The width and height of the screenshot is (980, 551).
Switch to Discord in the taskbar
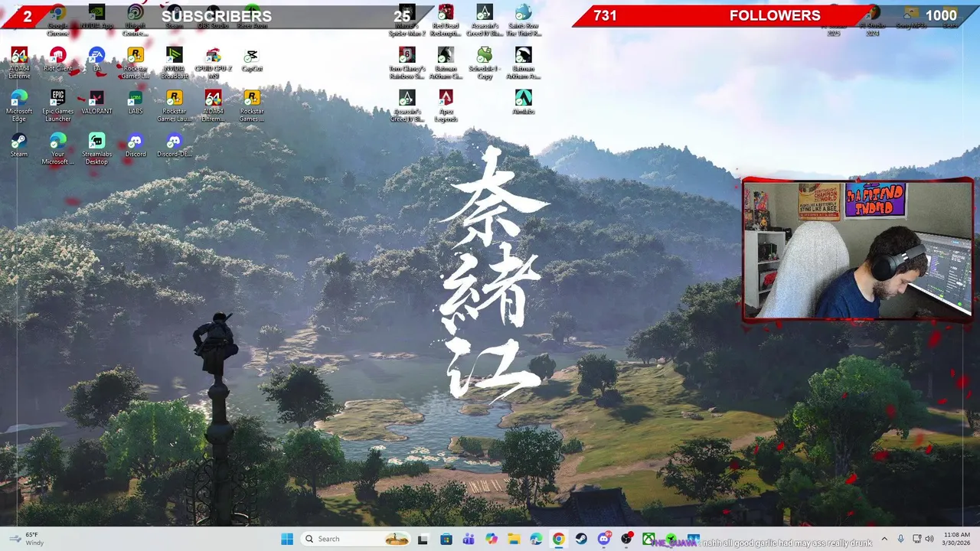[604, 539]
